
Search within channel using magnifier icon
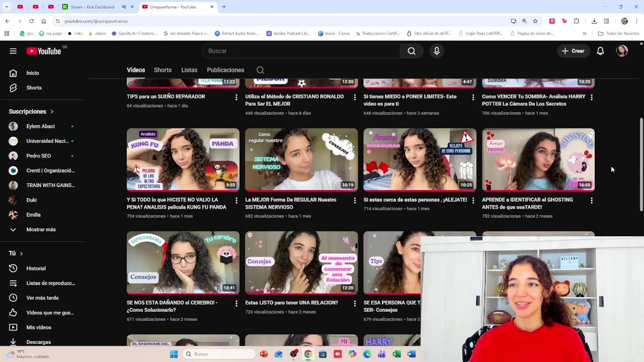pos(260,70)
